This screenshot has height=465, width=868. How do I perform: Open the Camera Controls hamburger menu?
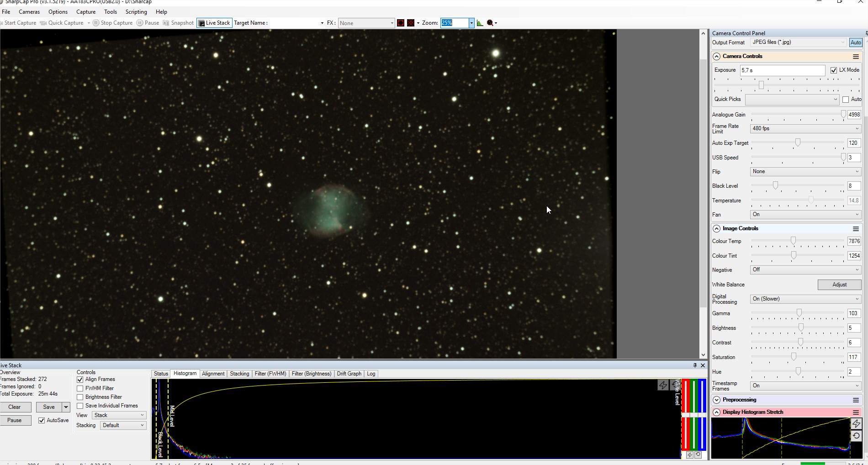coord(856,57)
